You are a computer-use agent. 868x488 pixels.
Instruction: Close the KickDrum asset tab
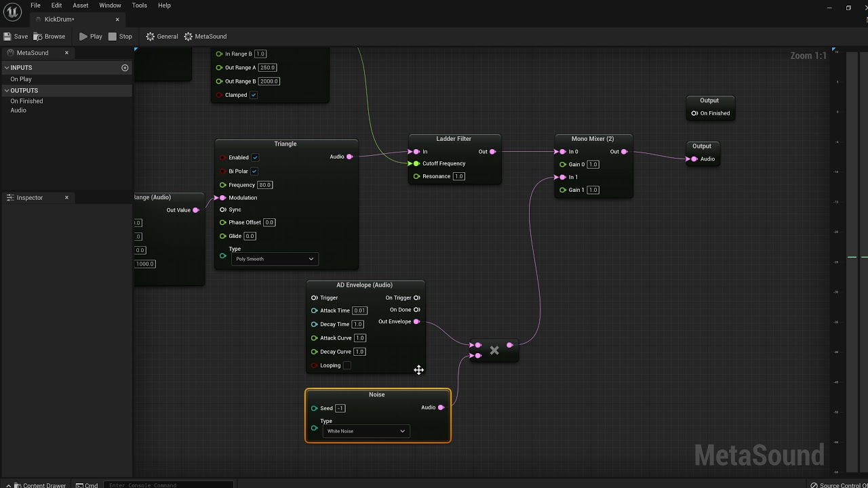pos(117,20)
